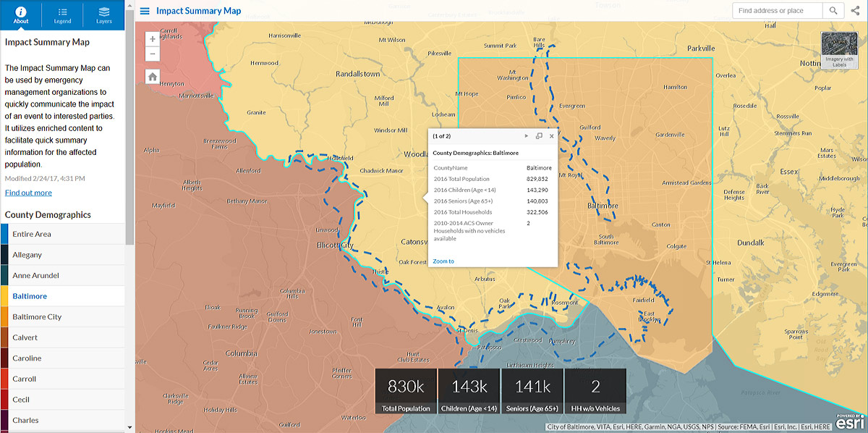Viewport: 868px width, 433px height.
Task: Select Calvert county
Action: (62, 337)
